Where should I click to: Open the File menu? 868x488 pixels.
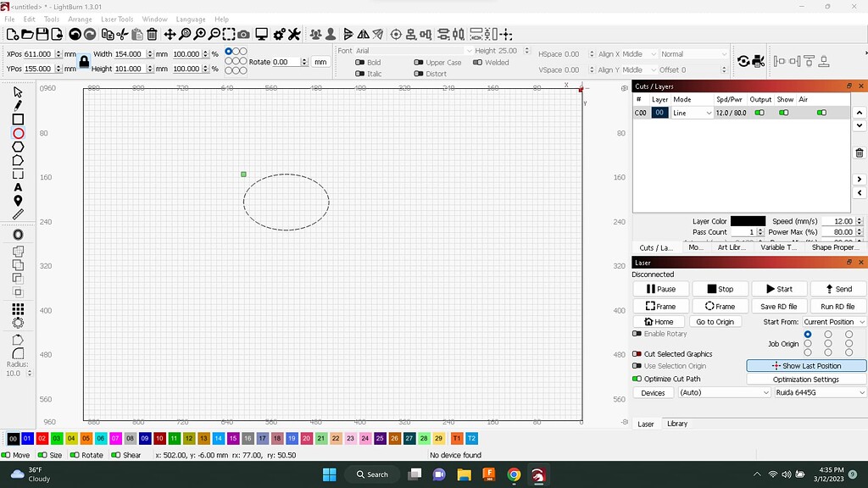tap(9, 19)
